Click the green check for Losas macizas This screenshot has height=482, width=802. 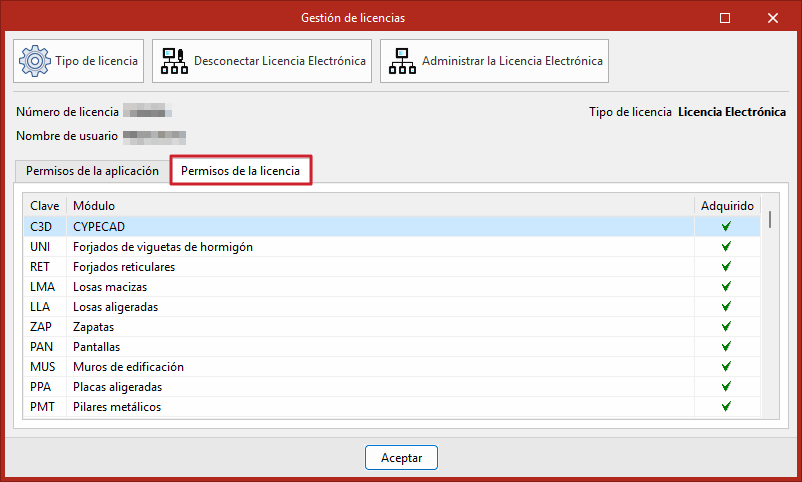pos(726,286)
